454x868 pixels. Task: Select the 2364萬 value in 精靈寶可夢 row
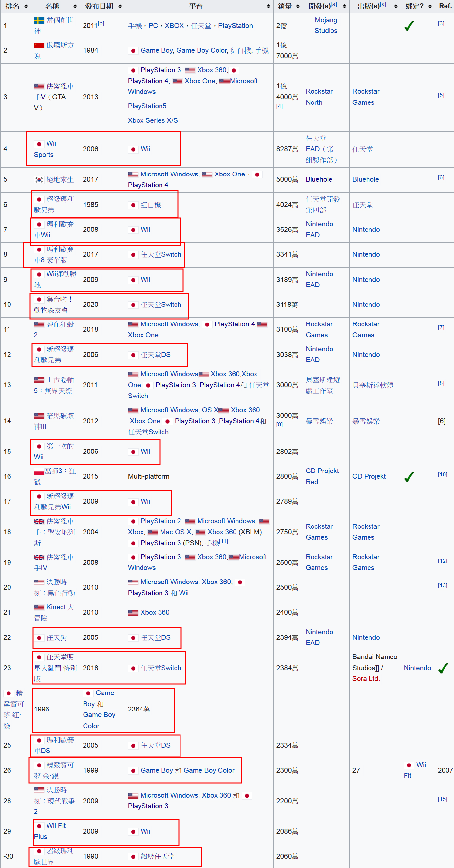tap(139, 709)
